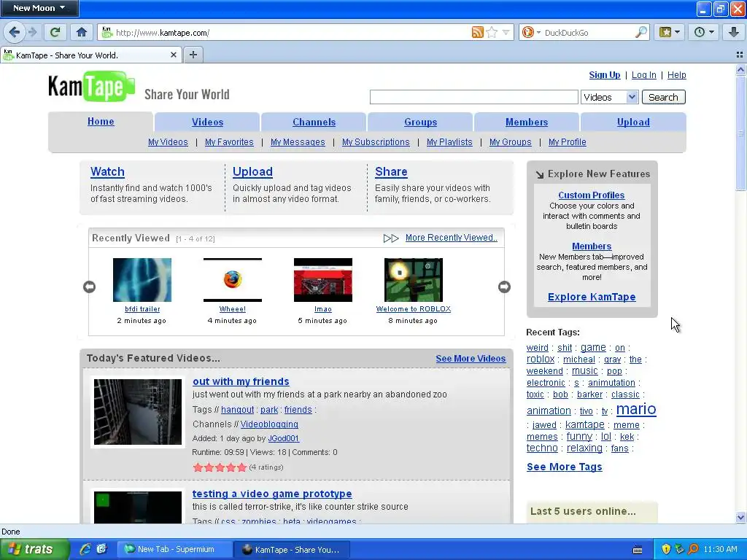
Task: Switch to the Videos tab
Action: point(207,122)
